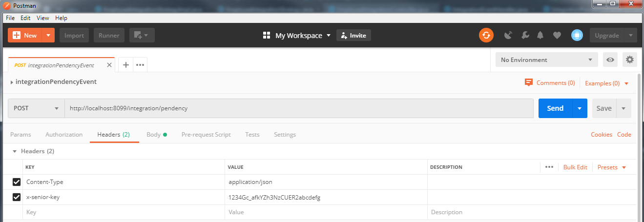Open the manage environments gear icon
The width and height of the screenshot is (644, 222).
(630, 60)
